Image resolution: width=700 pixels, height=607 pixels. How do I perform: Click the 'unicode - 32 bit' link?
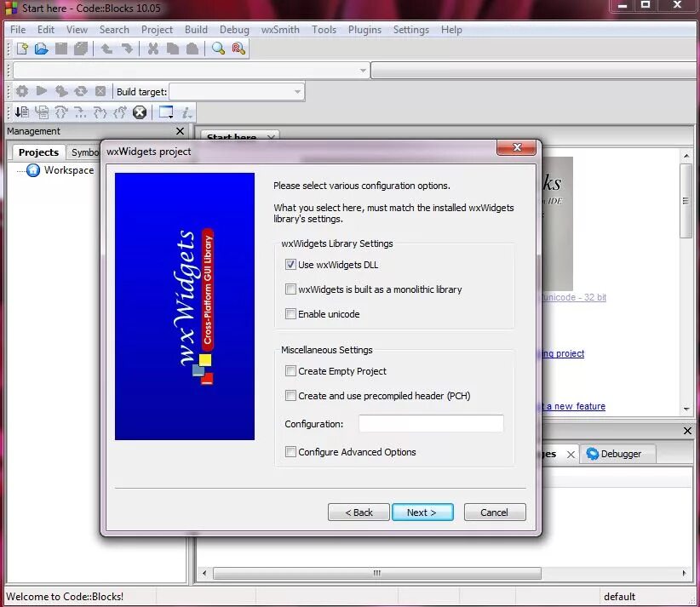(574, 297)
